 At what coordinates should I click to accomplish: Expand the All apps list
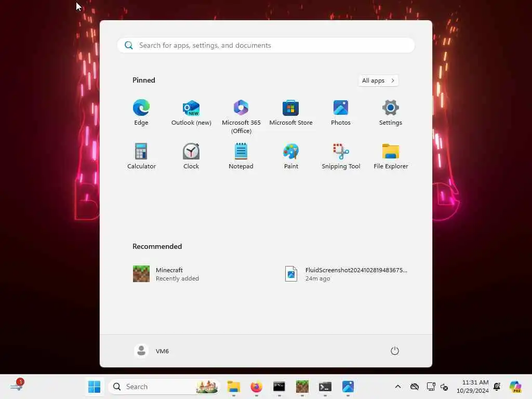tap(378, 81)
